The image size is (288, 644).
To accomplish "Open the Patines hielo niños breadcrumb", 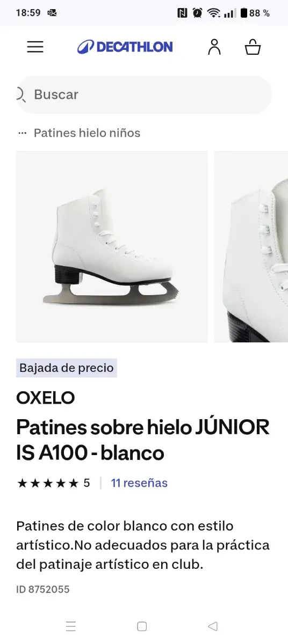I will pos(87,133).
